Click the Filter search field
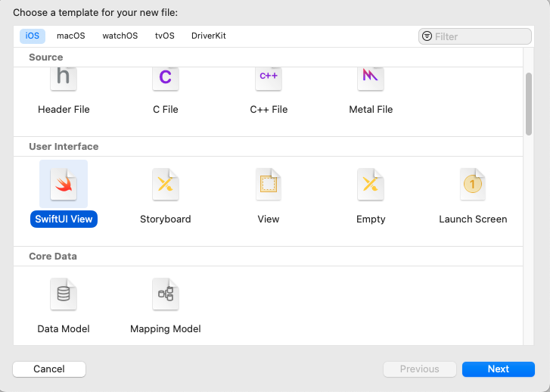This screenshot has width=550, height=392. pos(480,36)
